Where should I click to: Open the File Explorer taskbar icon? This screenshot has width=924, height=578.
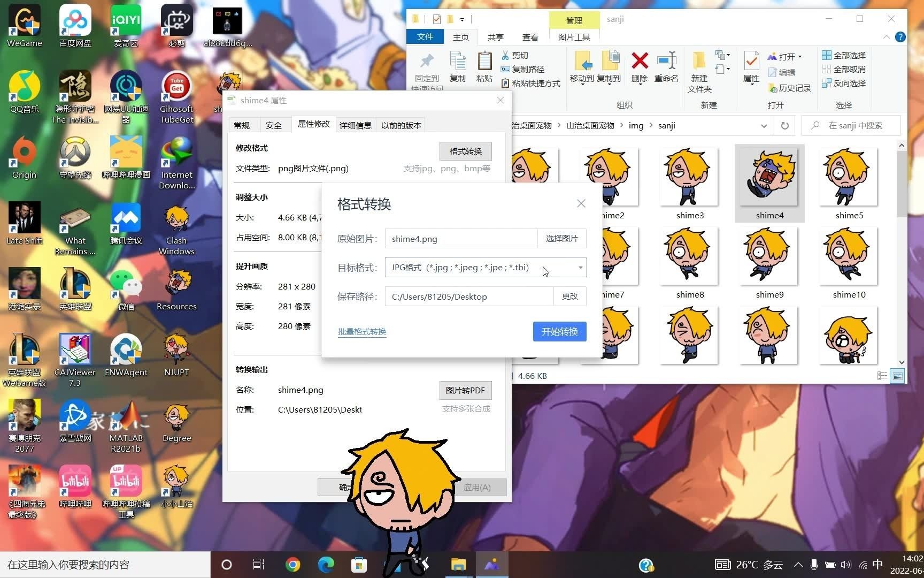click(458, 565)
